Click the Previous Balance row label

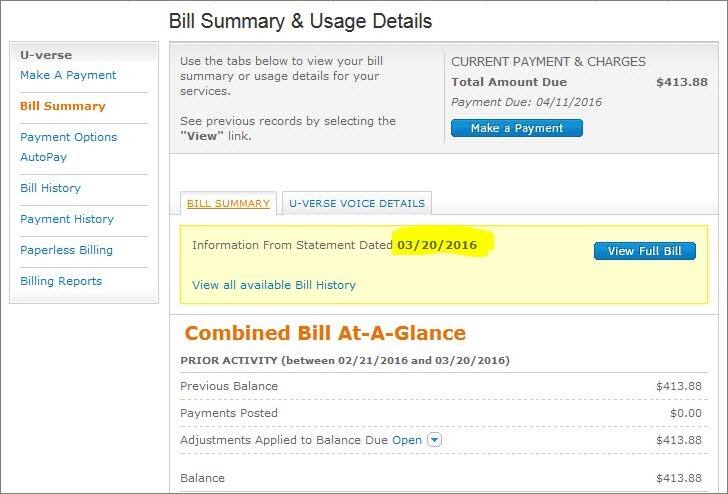coord(229,386)
